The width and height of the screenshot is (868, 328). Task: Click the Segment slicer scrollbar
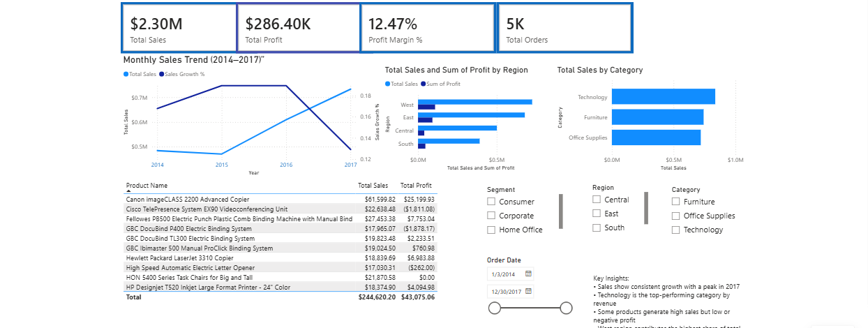(560, 211)
